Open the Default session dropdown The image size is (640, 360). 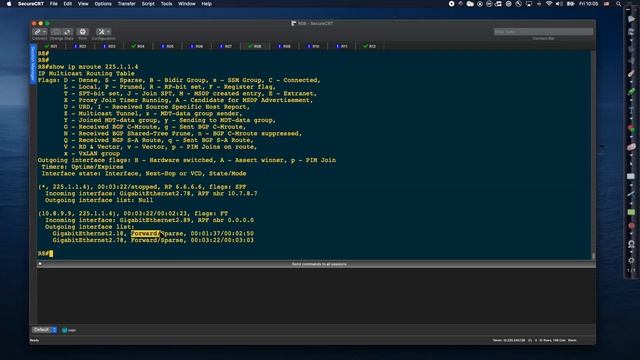[44, 330]
